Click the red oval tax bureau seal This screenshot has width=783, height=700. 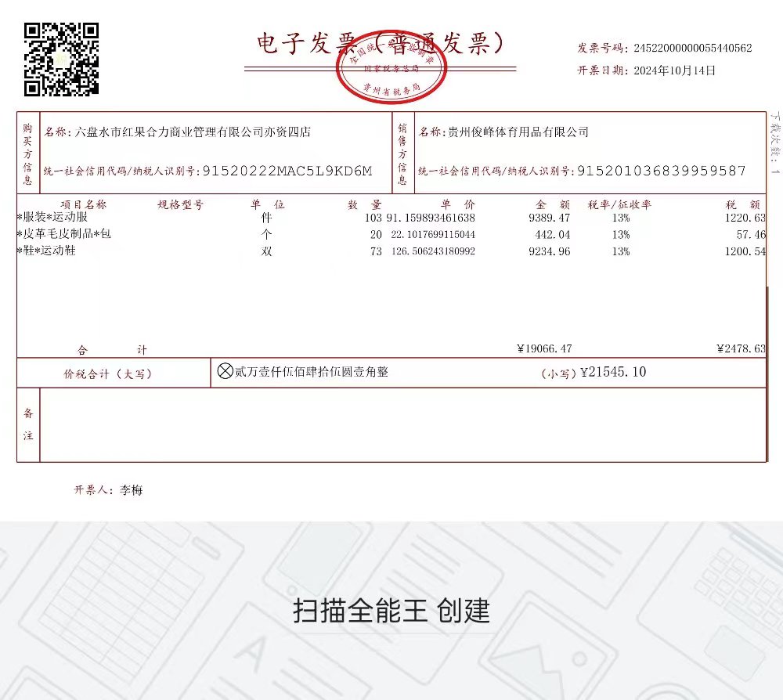[388, 69]
